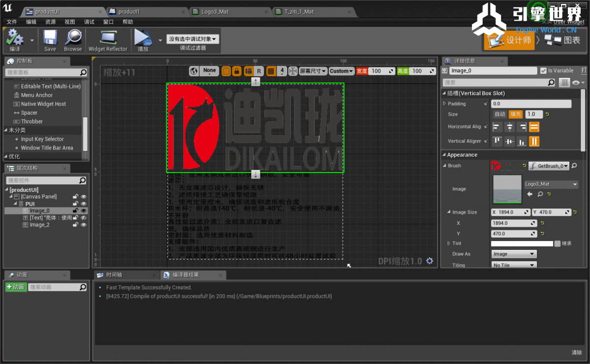Set horizontal alignment to center

point(509,127)
